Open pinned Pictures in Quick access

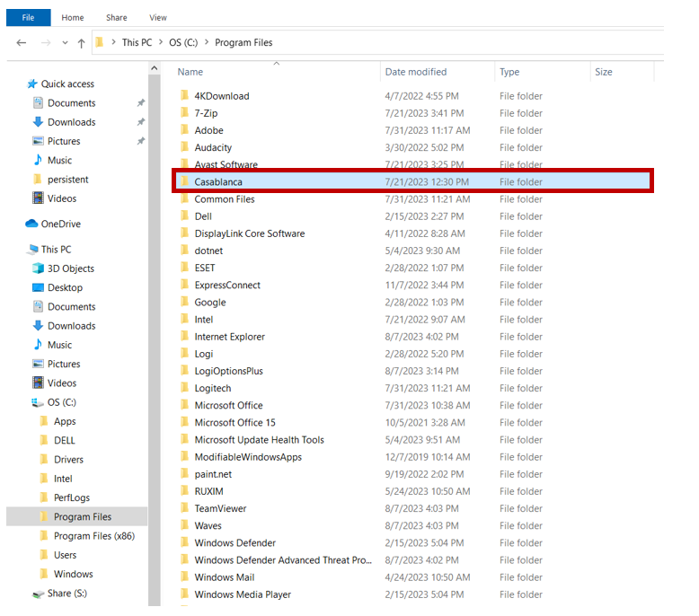point(64,141)
